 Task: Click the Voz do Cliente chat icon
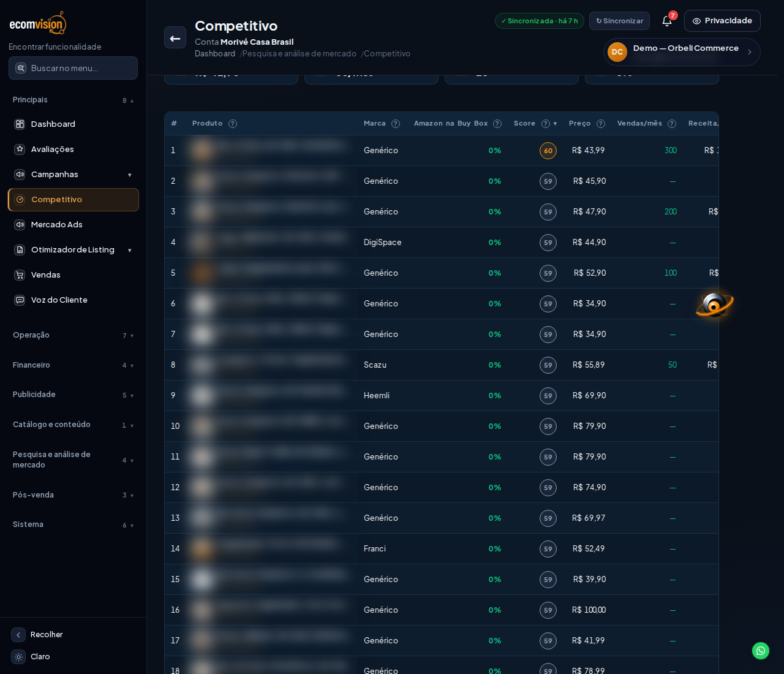coord(20,300)
